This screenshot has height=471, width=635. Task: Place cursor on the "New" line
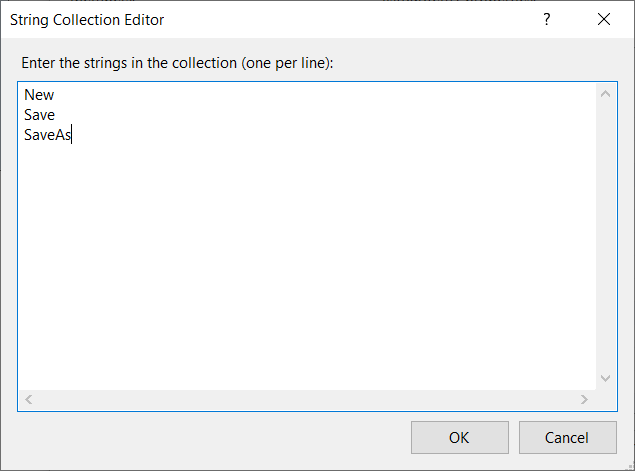click(x=40, y=95)
